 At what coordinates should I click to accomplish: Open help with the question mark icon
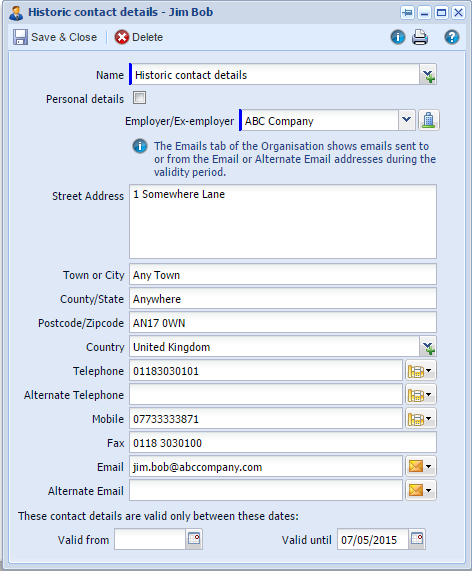[x=452, y=37]
